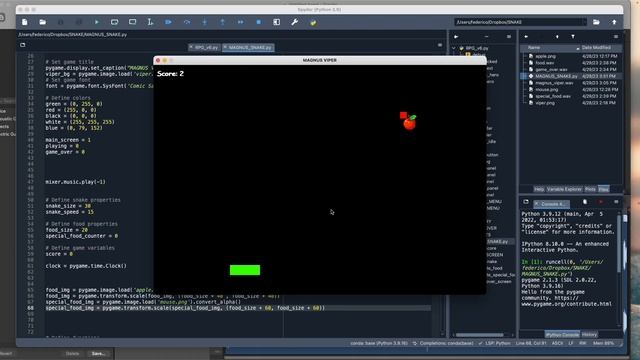640x360 pixels.
Task: Click the outline pane horizontal scrollbar
Action: pyautogui.click(x=480, y=335)
